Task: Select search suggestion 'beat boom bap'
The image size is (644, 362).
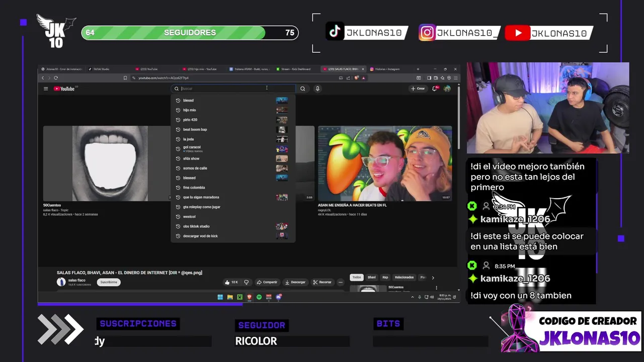Action: click(x=232, y=129)
